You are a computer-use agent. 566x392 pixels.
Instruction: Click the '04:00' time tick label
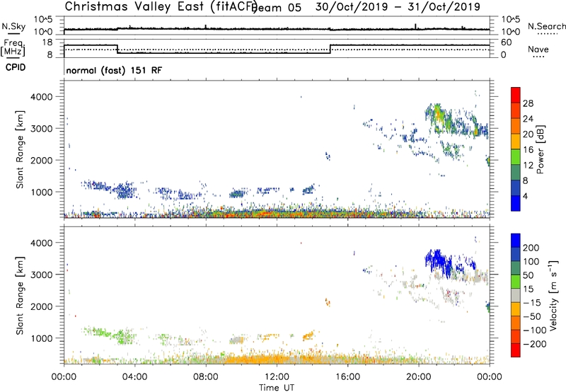coord(134,377)
